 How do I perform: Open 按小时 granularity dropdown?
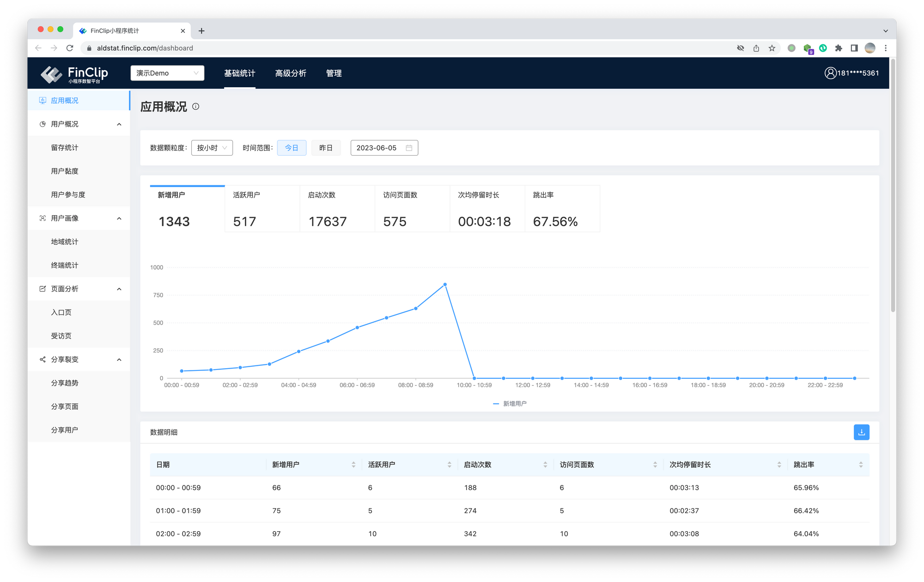[212, 148]
